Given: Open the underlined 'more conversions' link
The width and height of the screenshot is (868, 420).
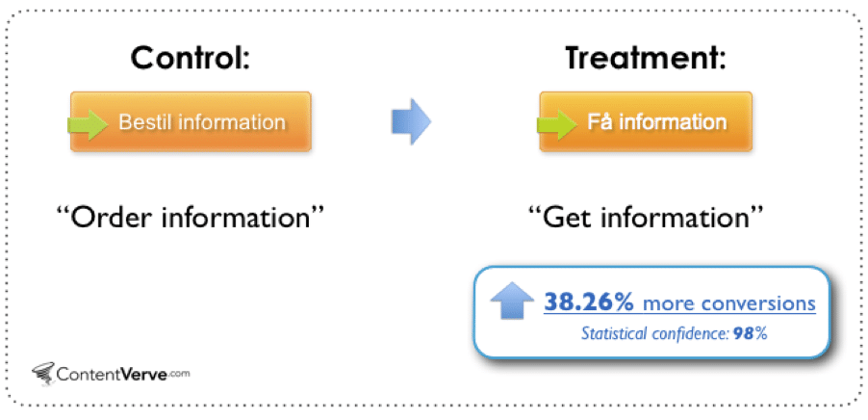Looking at the screenshot, I should coord(728,303).
